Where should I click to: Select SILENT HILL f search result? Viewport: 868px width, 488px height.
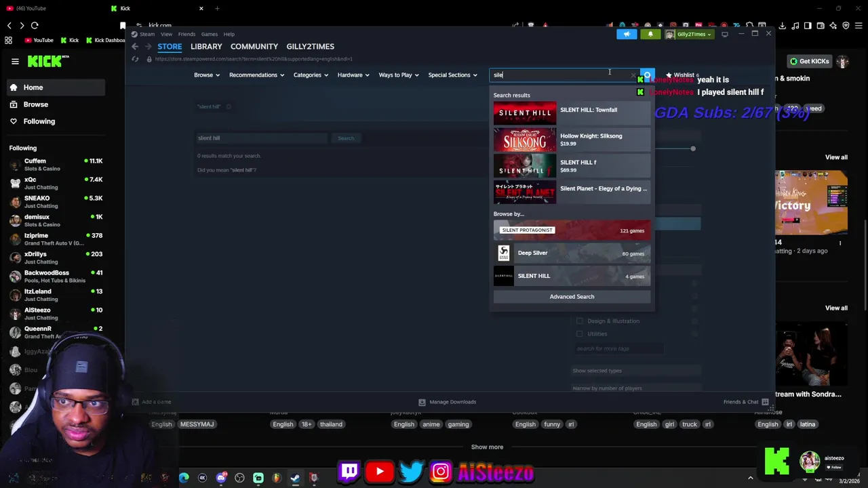572,166
